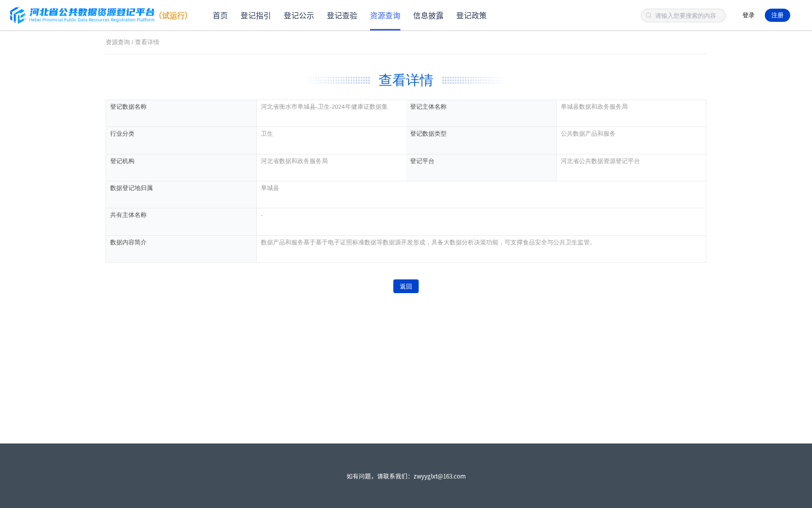The image size is (812, 508).
Task: Click the 公共数据产品和服务 value
Action: click(588, 134)
